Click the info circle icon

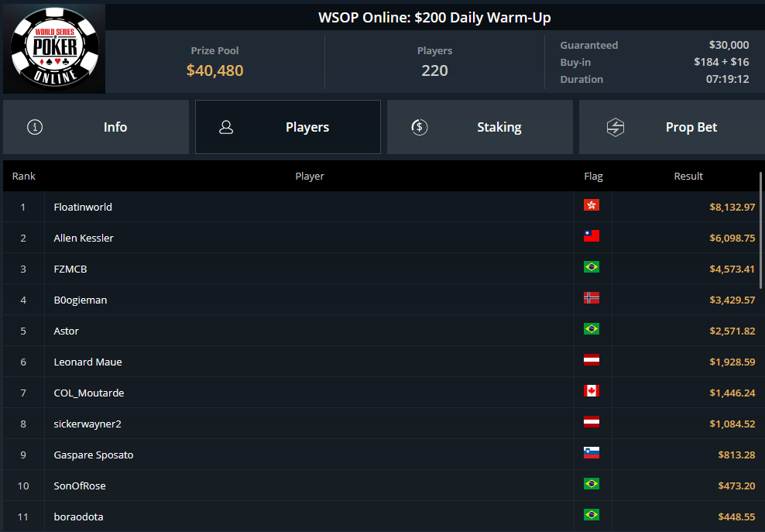pos(35,128)
